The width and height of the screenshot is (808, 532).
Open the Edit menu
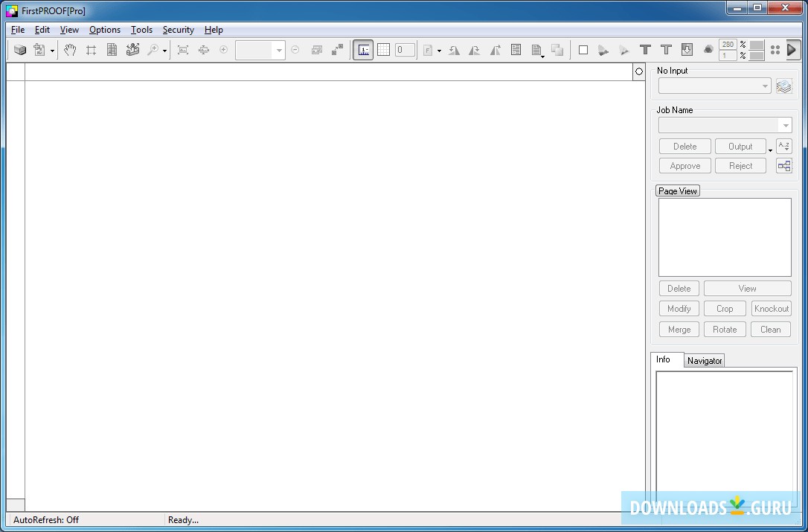click(42, 30)
